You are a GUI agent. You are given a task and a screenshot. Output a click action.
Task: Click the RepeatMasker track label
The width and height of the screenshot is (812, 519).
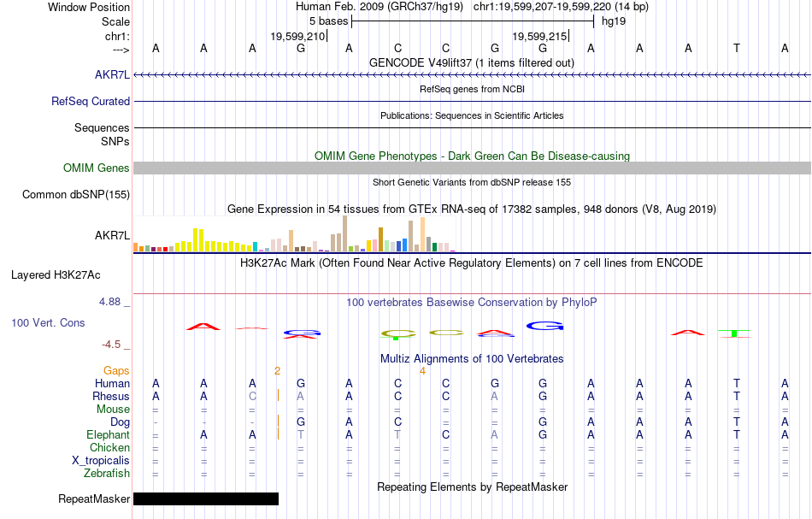coord(94,498)
